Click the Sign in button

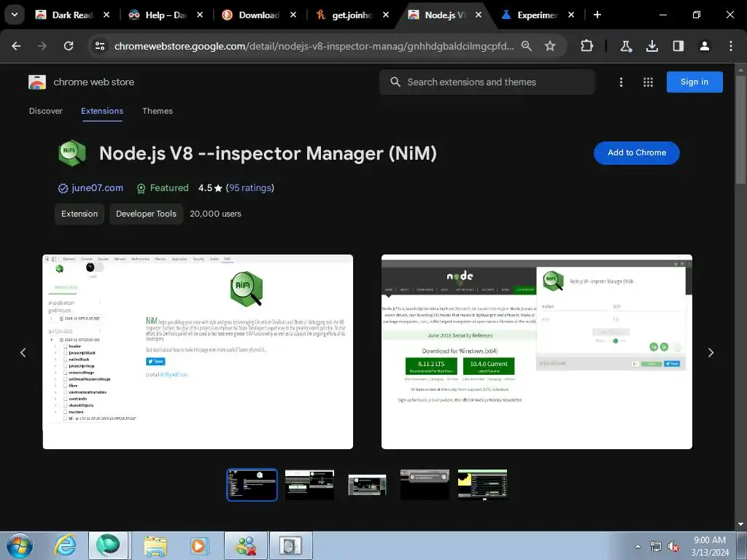tap(694, 82)
